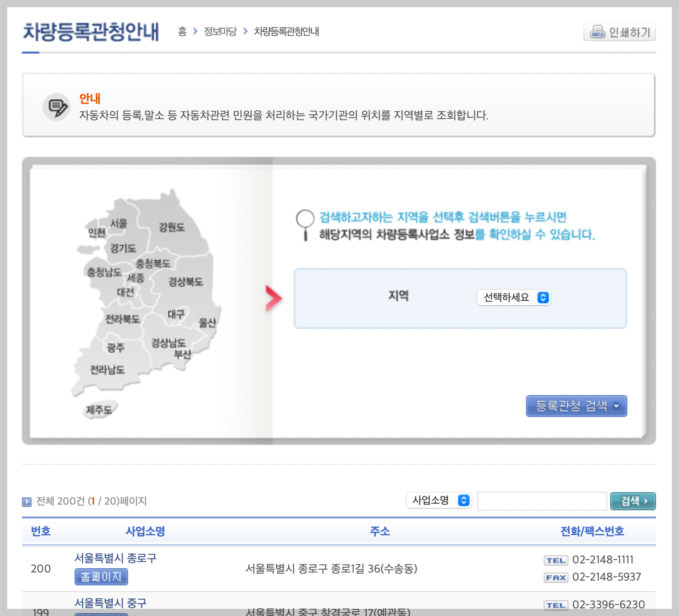
Task: Go to 홈 breadcrumb link
Action: pos(182,32)
